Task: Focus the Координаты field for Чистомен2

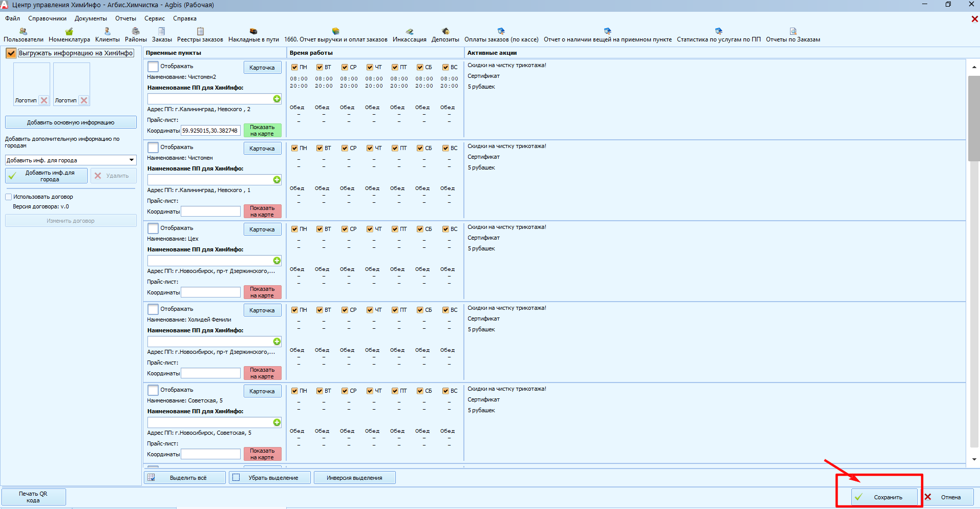Action: pyautogui.click(x=210, y=131)
